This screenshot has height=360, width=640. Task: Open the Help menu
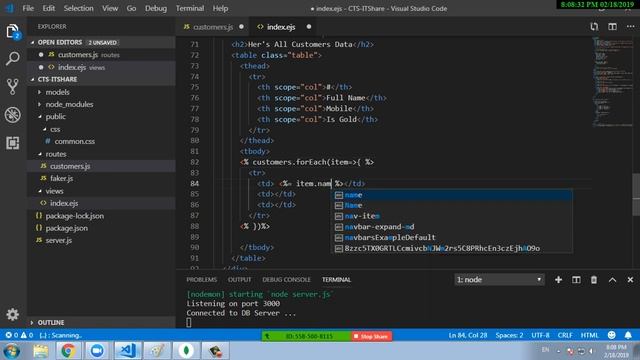click(x=220, y=8)
